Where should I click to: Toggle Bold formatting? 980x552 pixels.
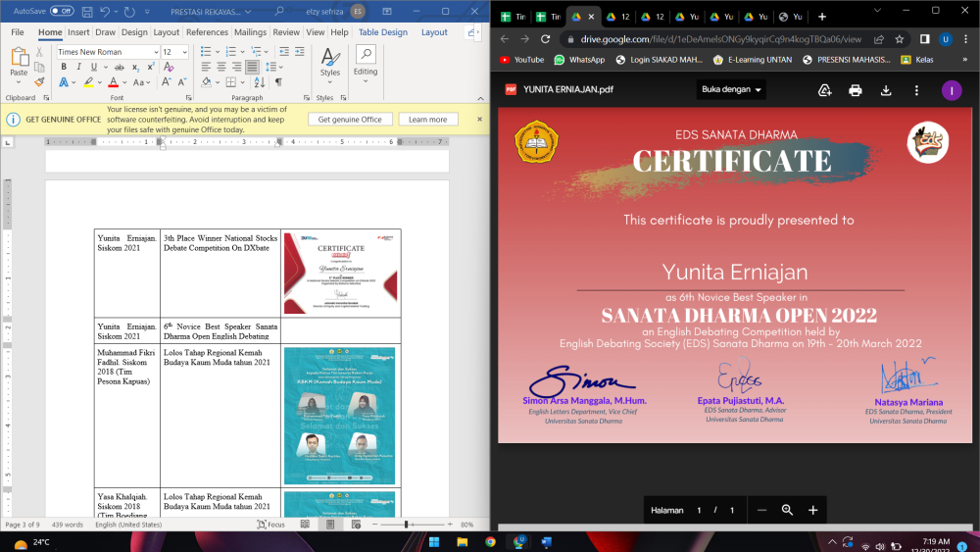click(x=64, y=67)
